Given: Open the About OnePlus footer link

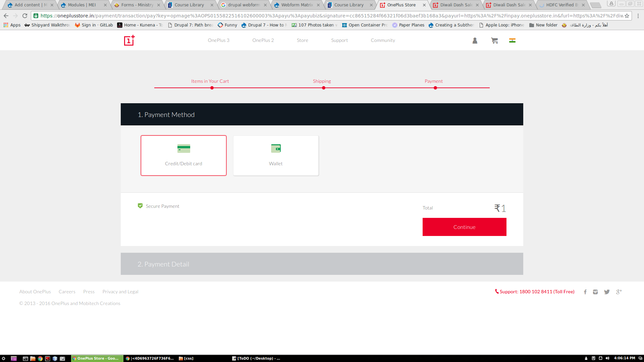Looking at the screenshot, I should [35, 292].
